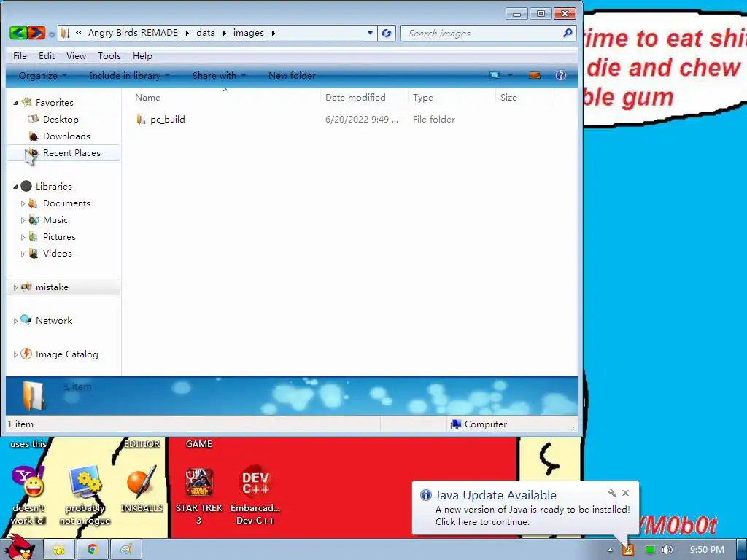The width and height of the screenshot is (747, 560).
Task: Open Include in library dropdown
Action: click(x=130, y=75)
